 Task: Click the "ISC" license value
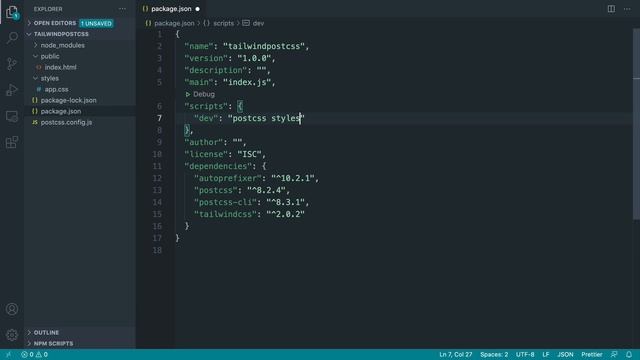(x=249, y=154)
